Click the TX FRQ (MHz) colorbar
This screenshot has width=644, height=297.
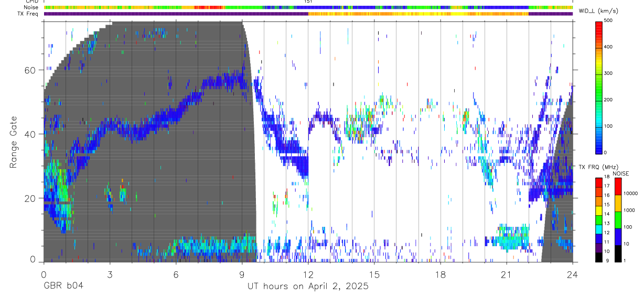[599, 220]
